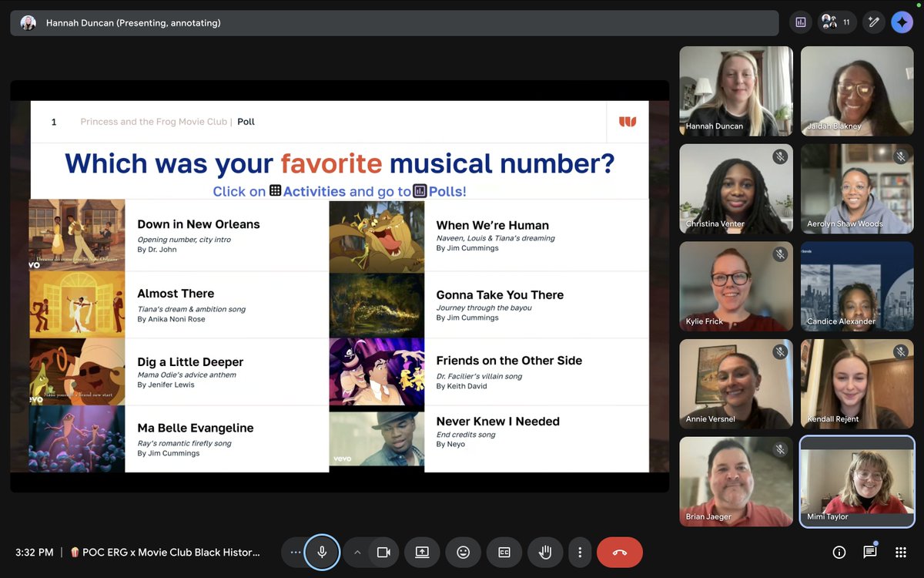Click the Poll label in slide header
Image resolution: width=924 pixels, height=578 pixels.
point(246,122)
